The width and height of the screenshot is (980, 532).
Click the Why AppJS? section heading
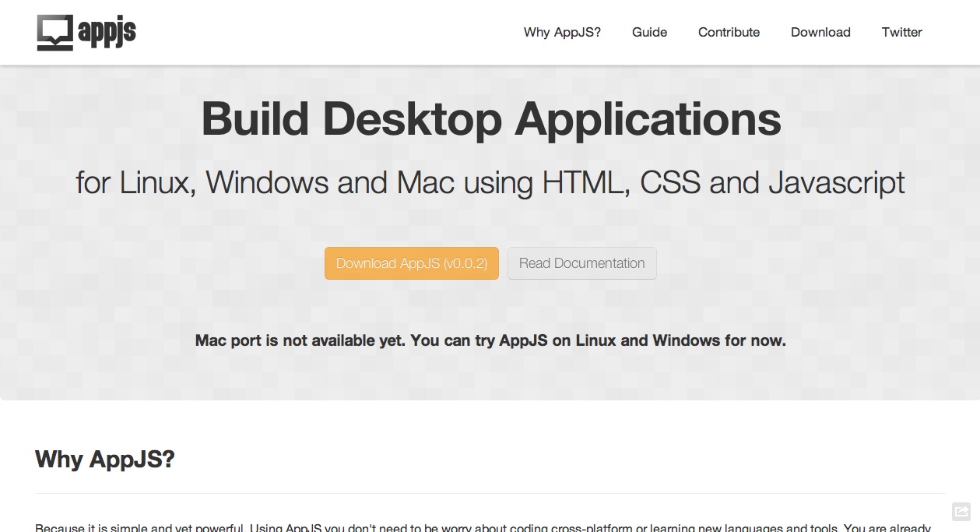coord(105,459)
